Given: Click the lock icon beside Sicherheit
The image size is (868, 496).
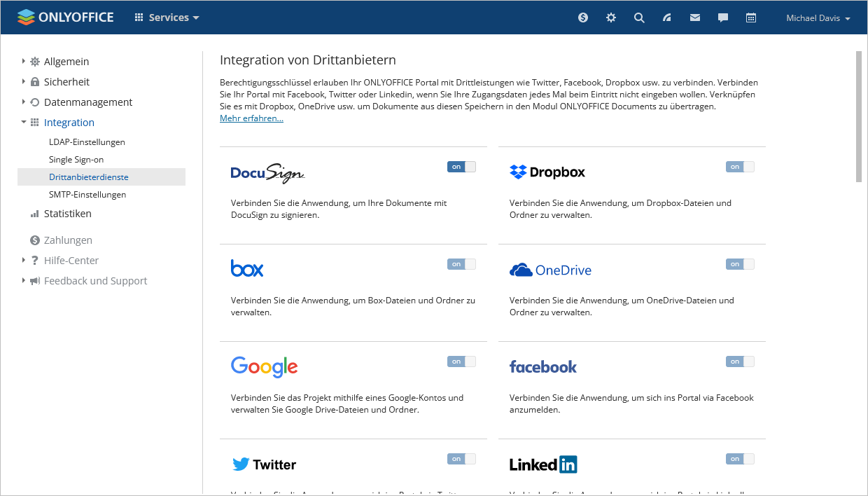Looking at the screenshot, I should 35,82.
